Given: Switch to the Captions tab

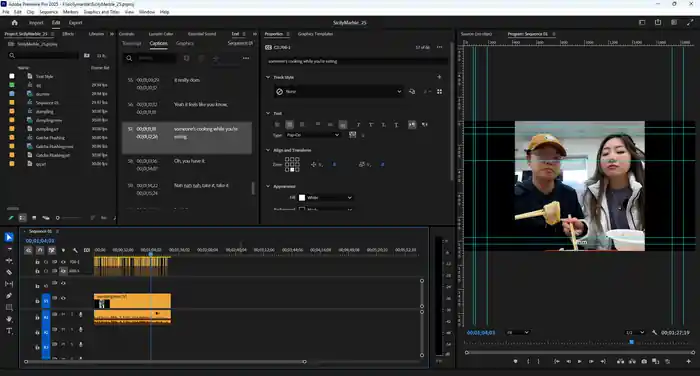Looking at the screenshot, I should [x=158, y=43].
